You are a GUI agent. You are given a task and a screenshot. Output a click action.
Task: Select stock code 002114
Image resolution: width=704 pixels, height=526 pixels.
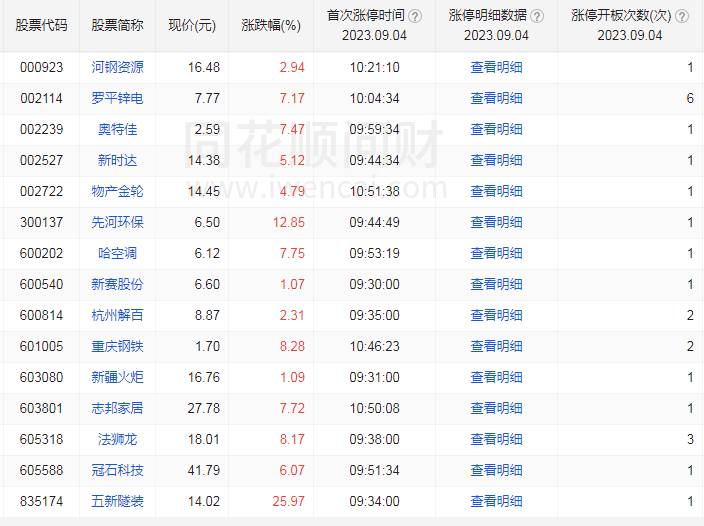pos(41,98)
